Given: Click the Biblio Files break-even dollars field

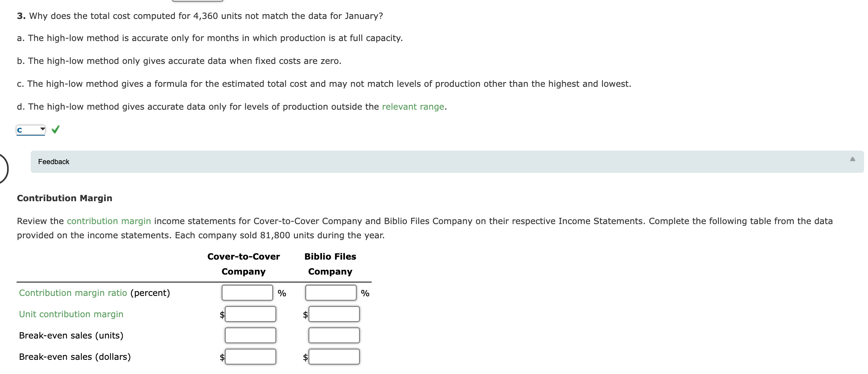Looking at the screenshot, I should tap(334, 357).
